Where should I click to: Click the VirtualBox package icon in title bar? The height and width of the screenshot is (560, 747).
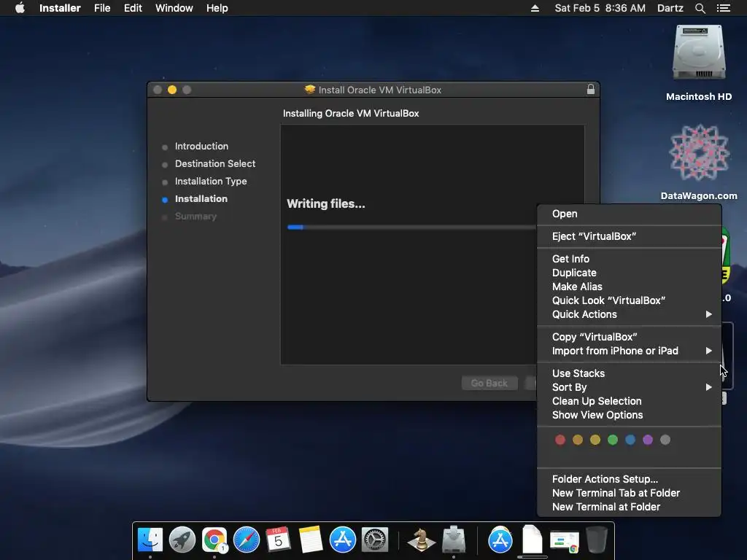coord(310,90)
